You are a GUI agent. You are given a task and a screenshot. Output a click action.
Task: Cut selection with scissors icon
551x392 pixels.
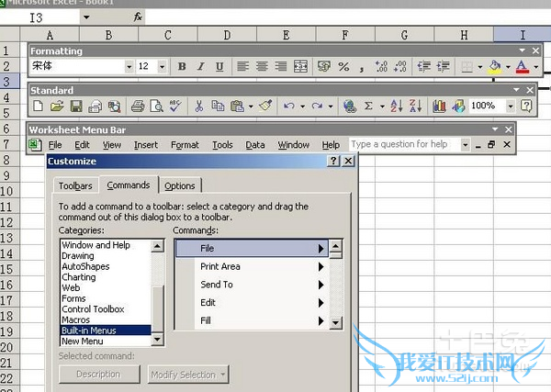click(199, 106)
